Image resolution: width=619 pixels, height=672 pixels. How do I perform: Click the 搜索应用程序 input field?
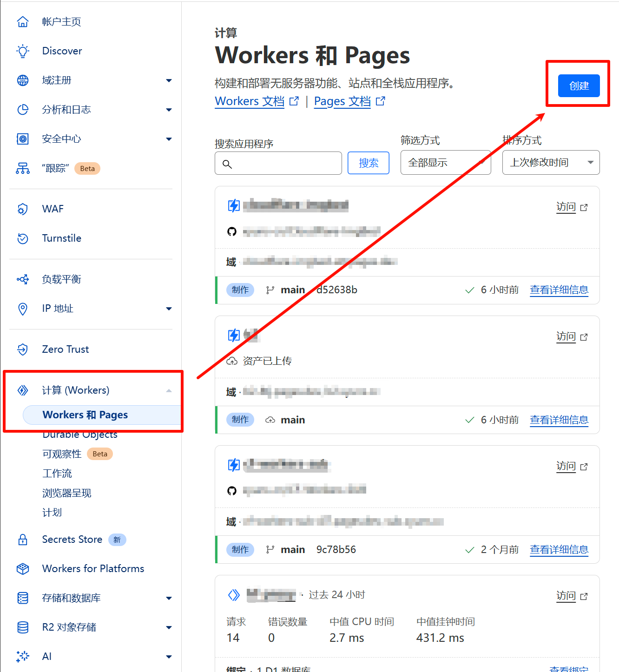(278, 163)
